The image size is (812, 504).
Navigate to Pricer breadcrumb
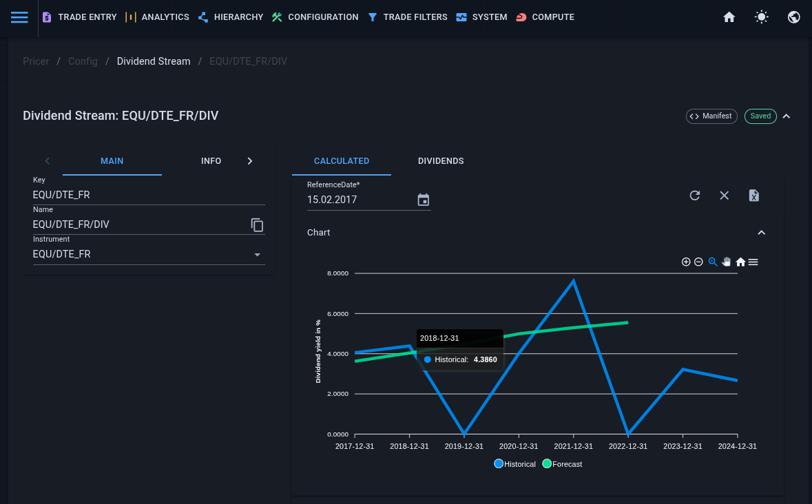[36, 61]
